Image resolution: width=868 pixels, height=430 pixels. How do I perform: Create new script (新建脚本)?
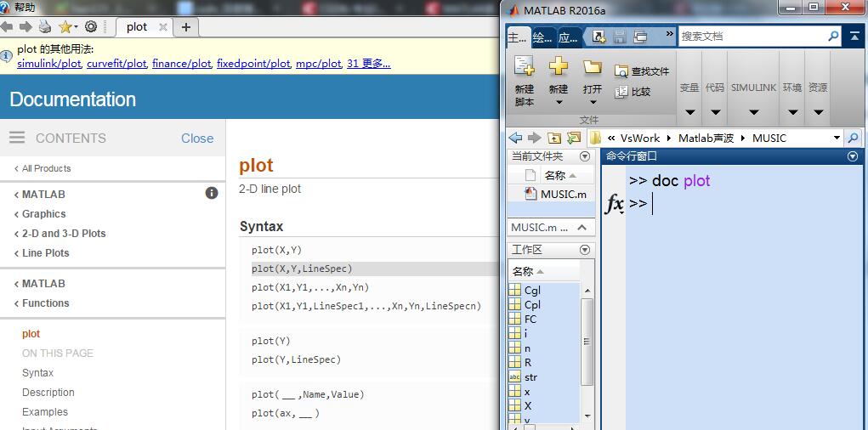click(x=525, y=81)
